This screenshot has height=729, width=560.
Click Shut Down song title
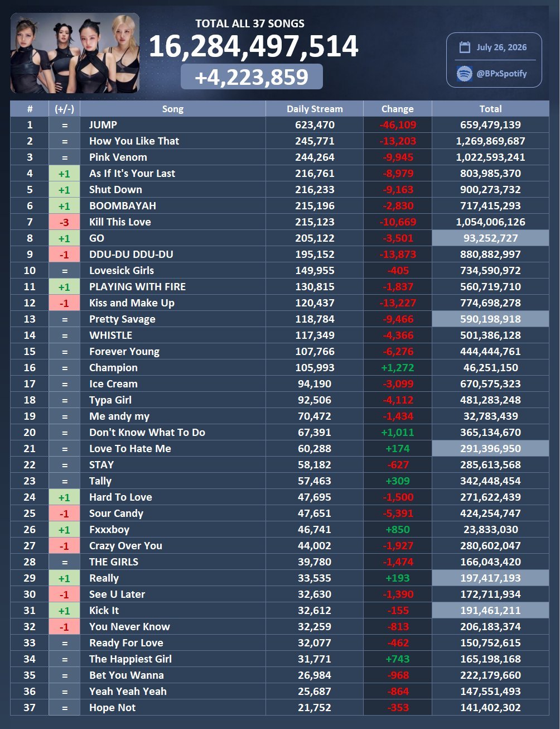click(x=115, y=190)
